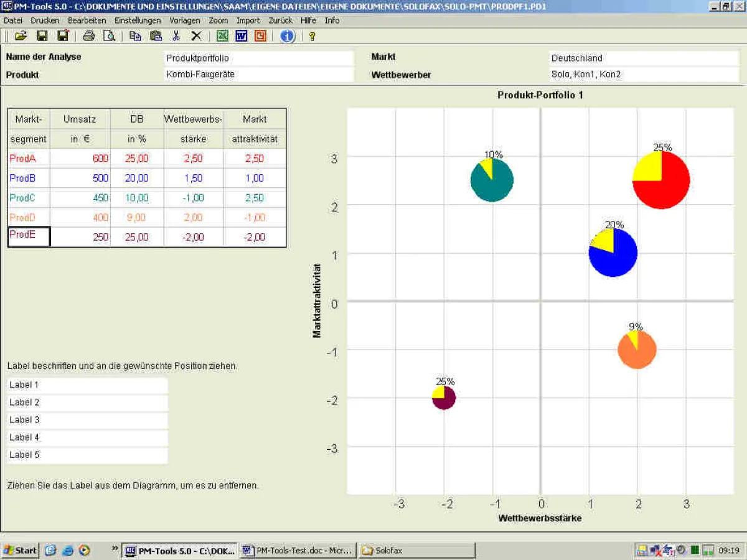The image size is (747, 560).
Task: Click the Name der Analyse field
Action: click(259, 58)
